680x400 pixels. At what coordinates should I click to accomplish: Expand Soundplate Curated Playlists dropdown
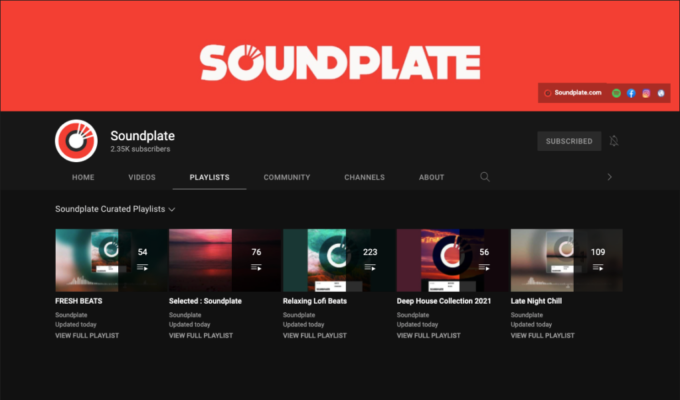coord(115,209)
